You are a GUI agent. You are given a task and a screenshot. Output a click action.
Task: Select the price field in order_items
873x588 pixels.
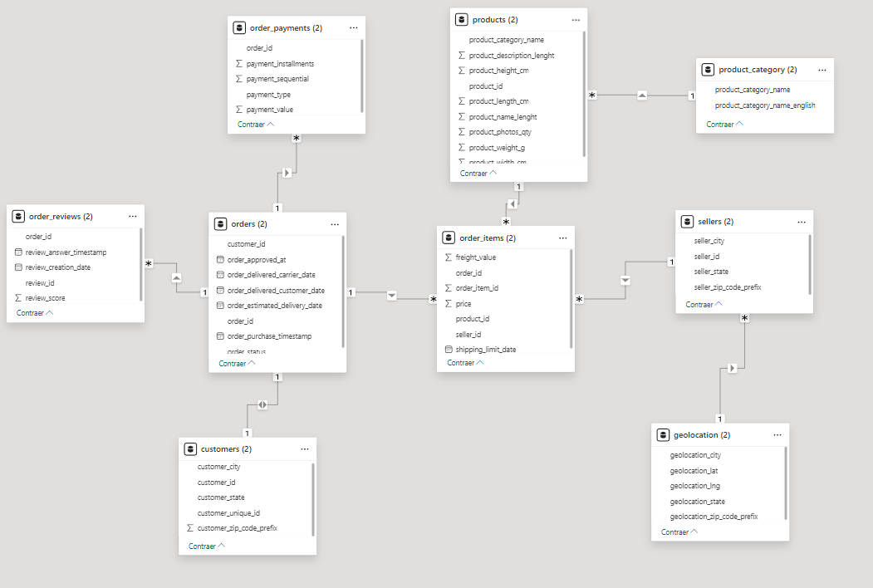click(x=463, y=304)
